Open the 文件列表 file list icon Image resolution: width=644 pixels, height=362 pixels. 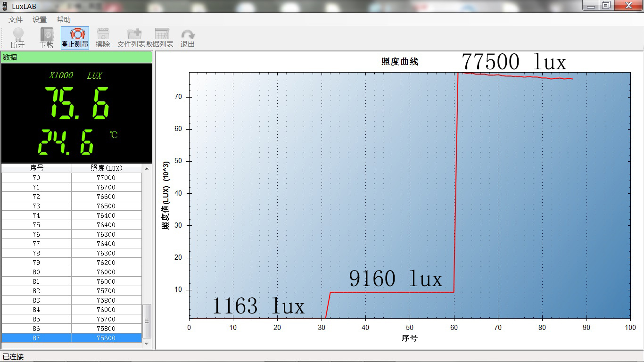tap(132, 38)
